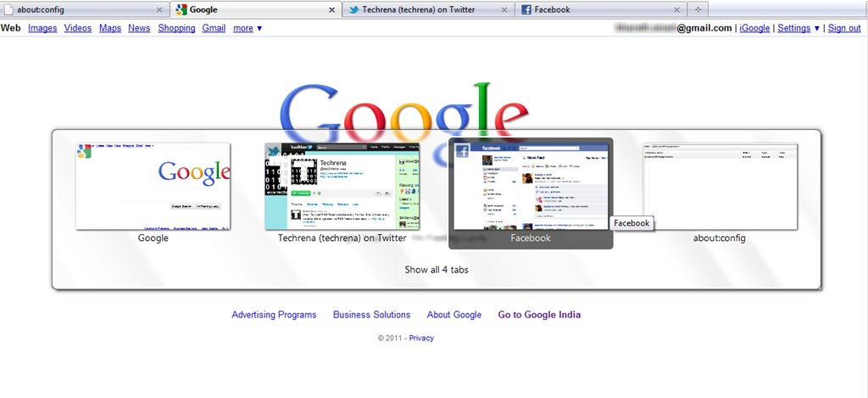This screenshot has height=398, width=868.
Task: Click the Facebook favicon on tab
Action: coord(526,9)
